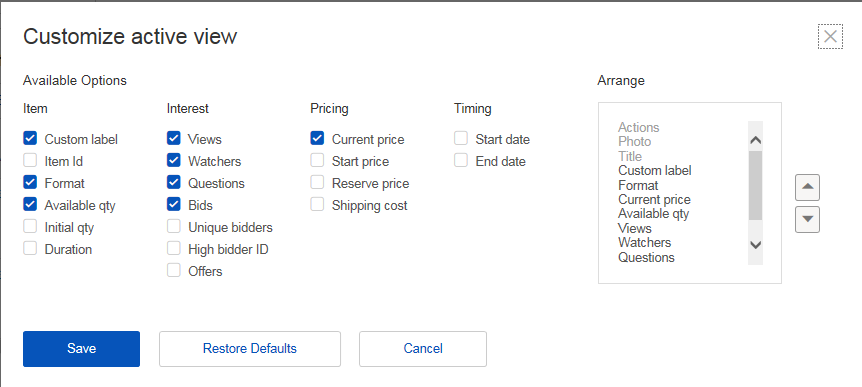Enable the Item Id checkbox
Image resolution: width=862 pixels, height=387 pixels.
click(x=30, y=161)
